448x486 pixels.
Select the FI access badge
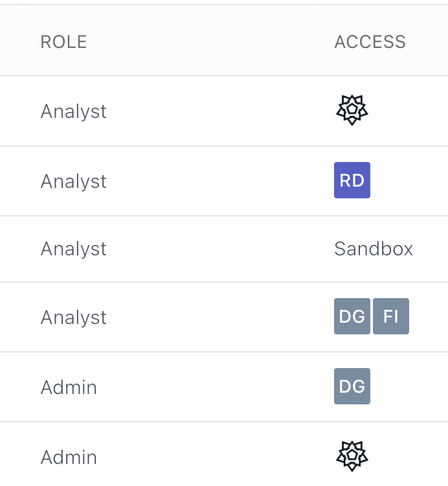point(391,316)
